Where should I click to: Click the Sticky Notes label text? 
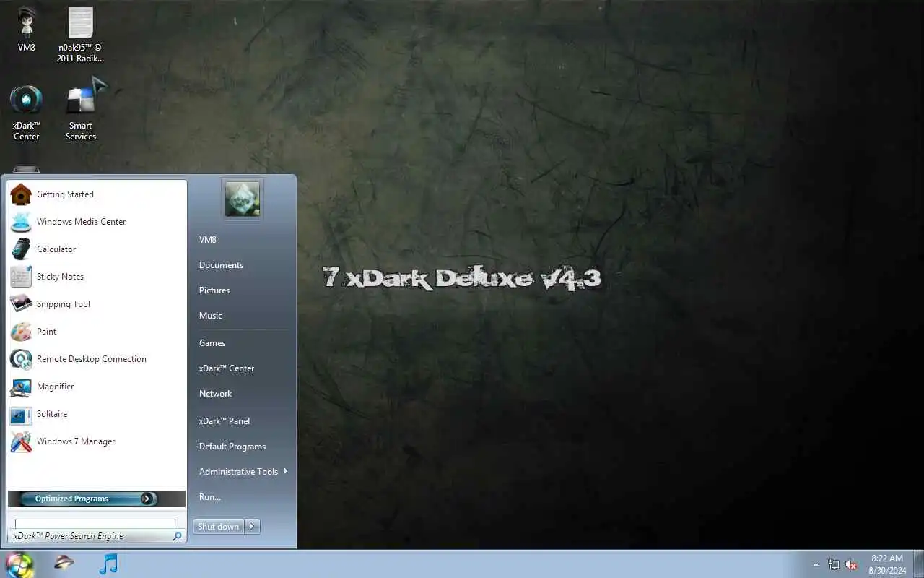60,277
